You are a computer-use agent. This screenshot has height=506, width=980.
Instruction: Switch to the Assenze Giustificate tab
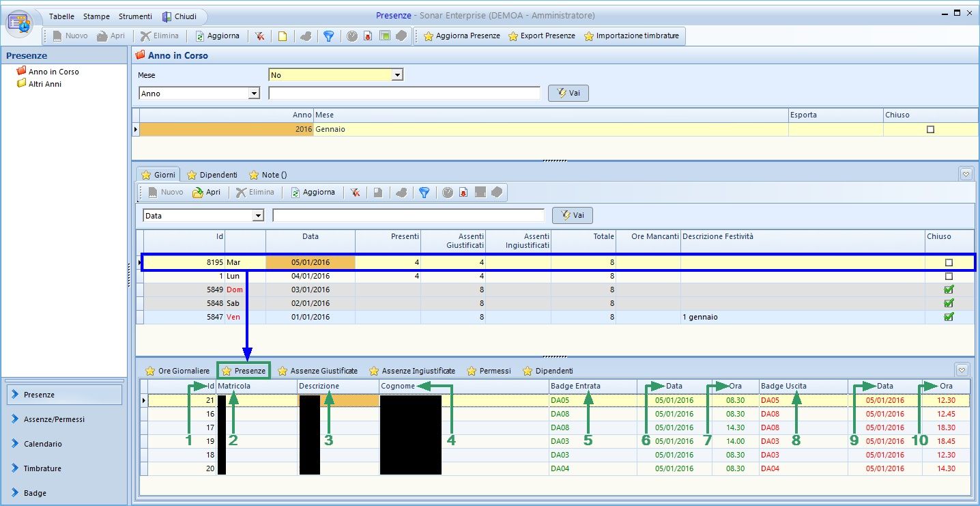317,371
